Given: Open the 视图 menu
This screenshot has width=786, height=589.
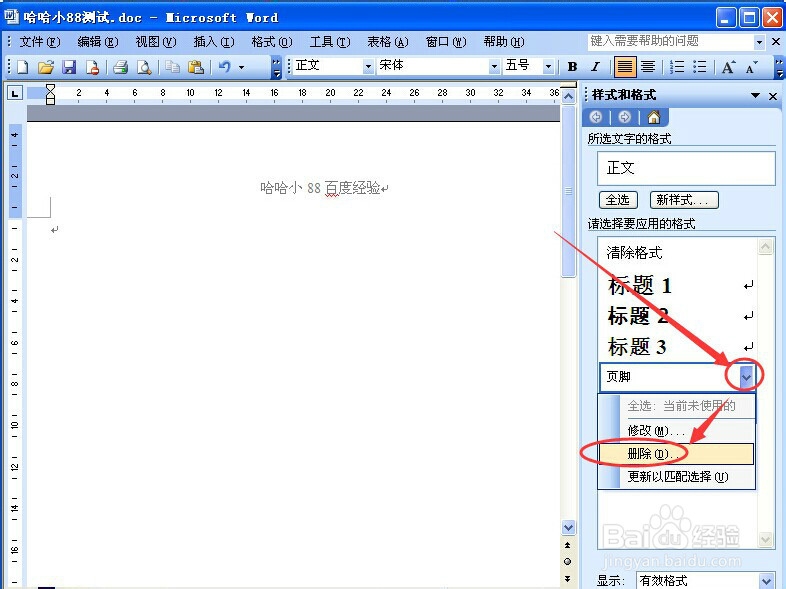Looking at the screenshot, I should click(x=156, y=42).
